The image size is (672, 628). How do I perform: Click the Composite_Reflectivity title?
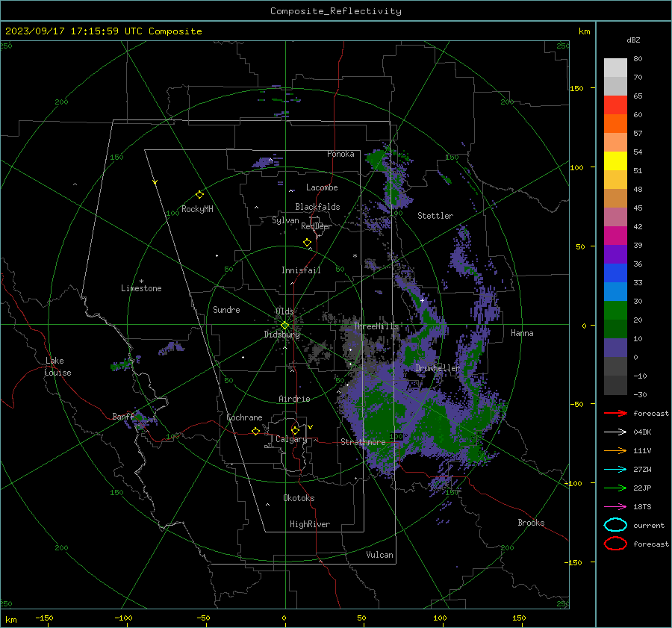pyautogui.click(x=335, y=11)
